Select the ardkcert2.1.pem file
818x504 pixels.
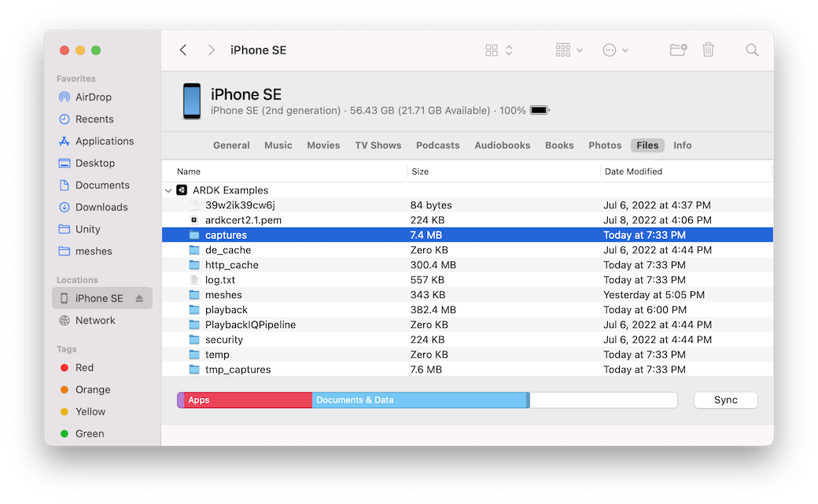(467, 220)
